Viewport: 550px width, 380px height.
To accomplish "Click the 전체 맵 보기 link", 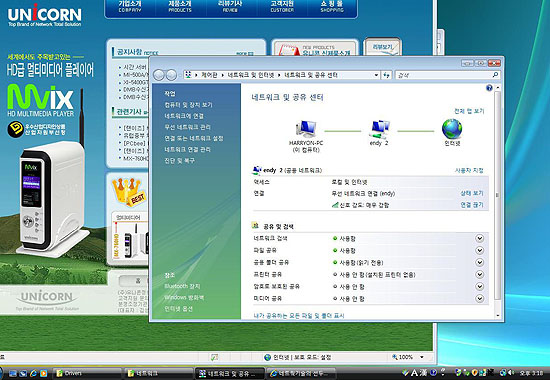I will click(x=469, y=111).
